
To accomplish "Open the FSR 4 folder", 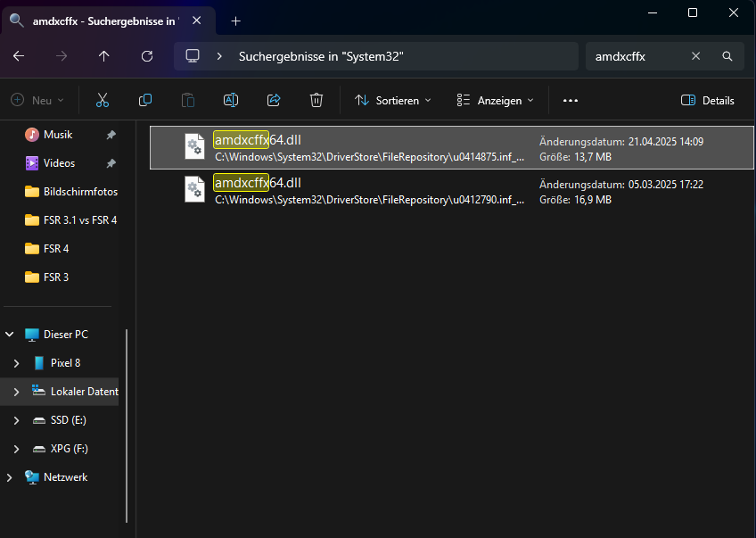I will (46, 249).
